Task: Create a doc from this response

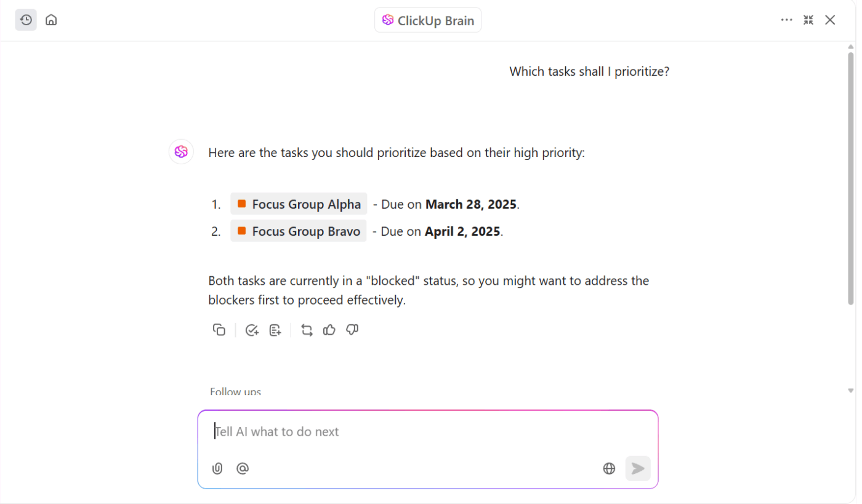Action: [x=275, y=330]
